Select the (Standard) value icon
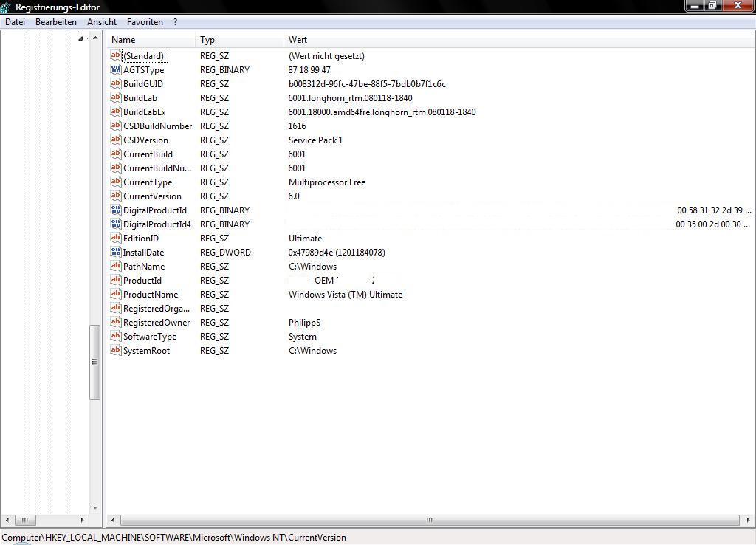 [x=116, y=55]
